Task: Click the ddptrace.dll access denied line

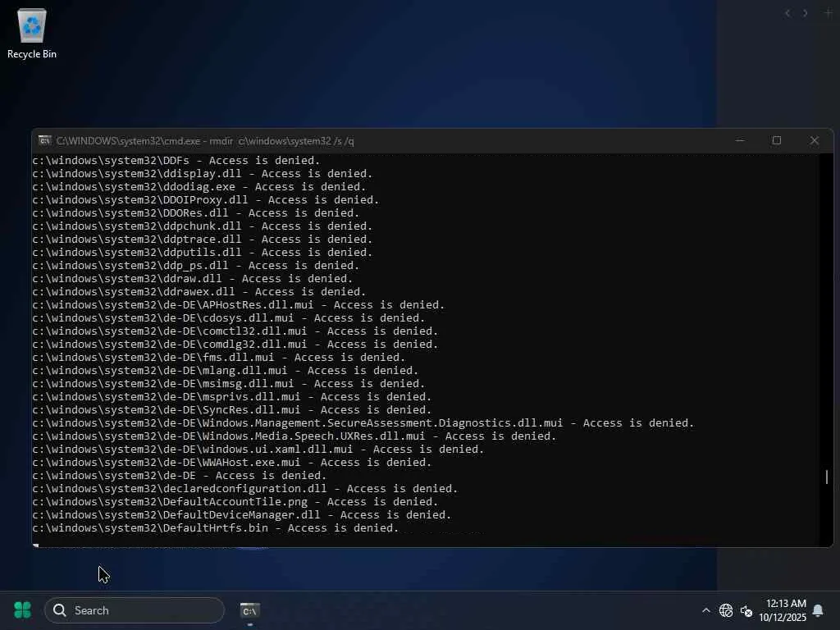Action: [203, 239]
